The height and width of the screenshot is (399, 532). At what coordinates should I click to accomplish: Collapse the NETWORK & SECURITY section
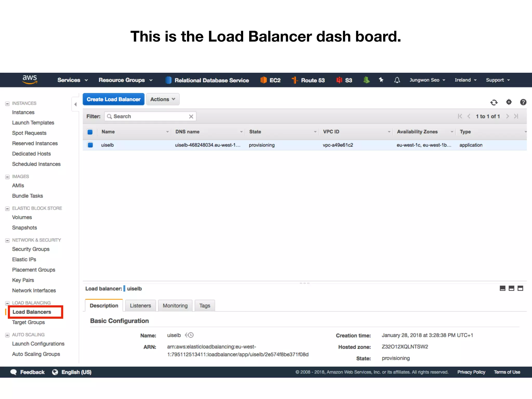(x=7, y=240)
